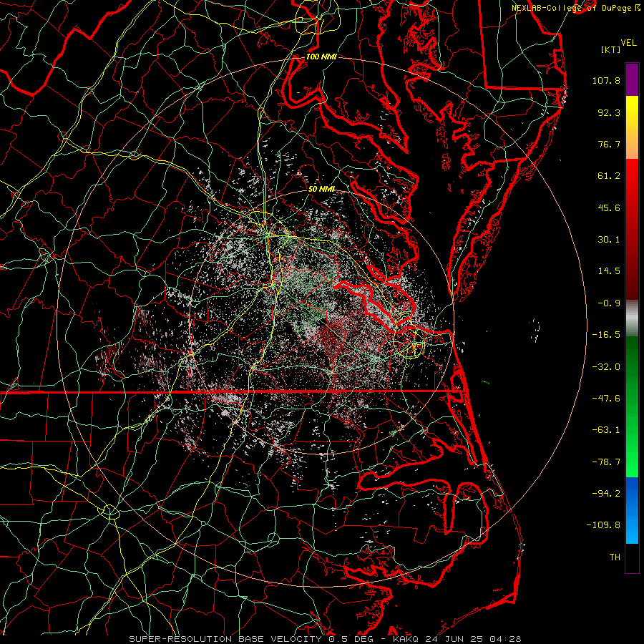Click the VEL legend title

[x=629, y=43]
